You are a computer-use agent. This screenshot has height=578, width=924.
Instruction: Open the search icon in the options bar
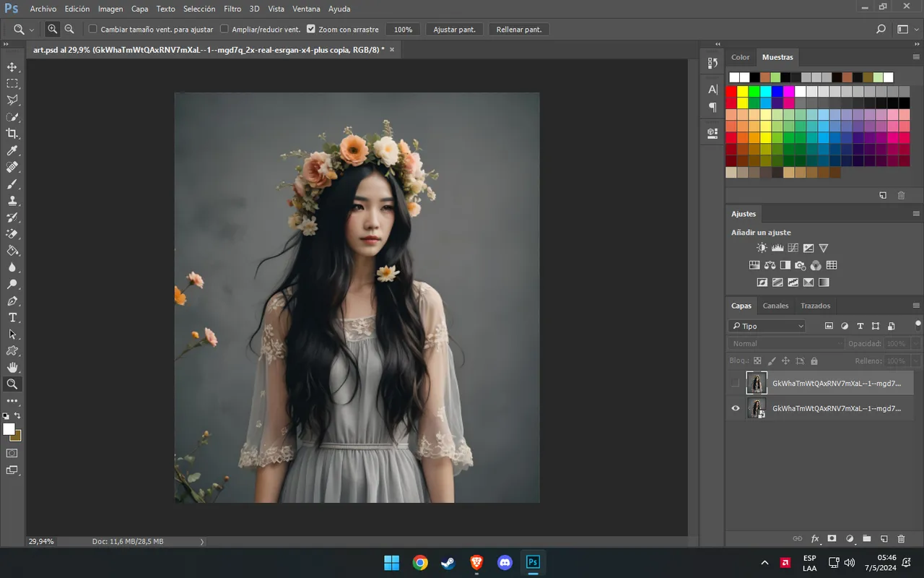(x=881, y=30)
